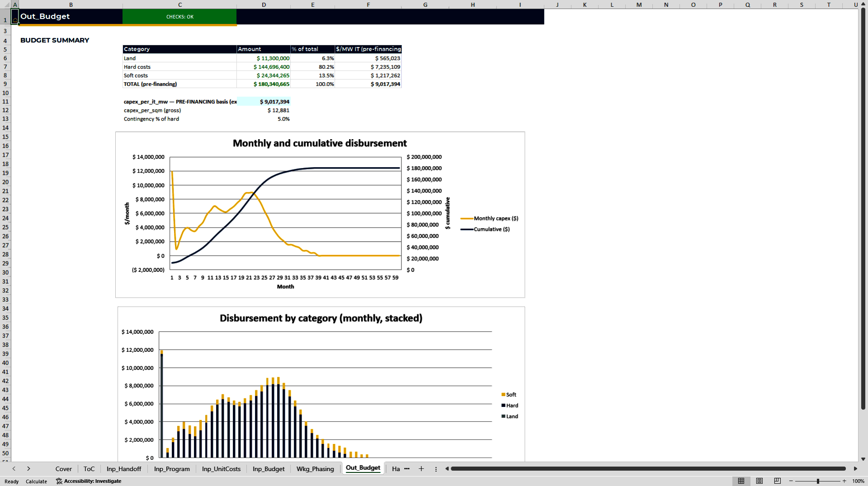The image size is (868, 486).
Task: Click the Category table header
Action: click(x=179, y=49)
